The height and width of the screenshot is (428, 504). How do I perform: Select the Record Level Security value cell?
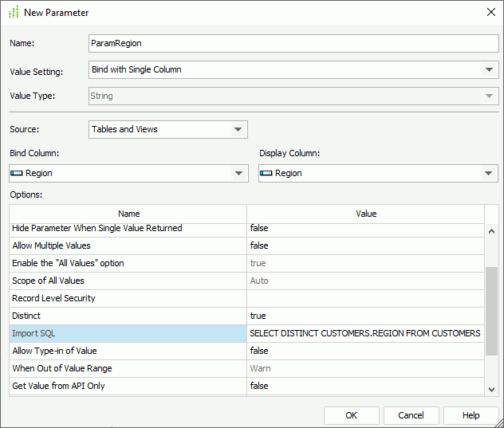365,298
